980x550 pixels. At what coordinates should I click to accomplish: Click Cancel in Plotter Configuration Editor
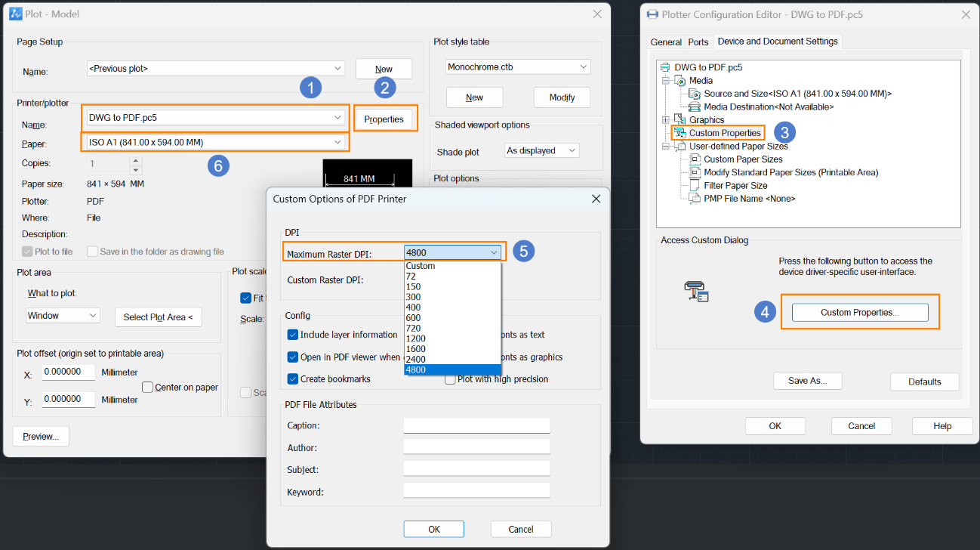click(861, 426)
